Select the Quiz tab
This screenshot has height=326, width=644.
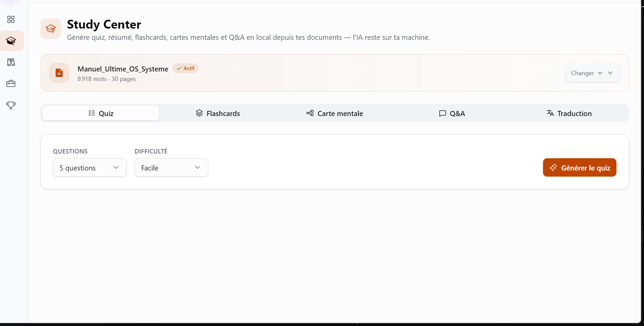(101, 113)
